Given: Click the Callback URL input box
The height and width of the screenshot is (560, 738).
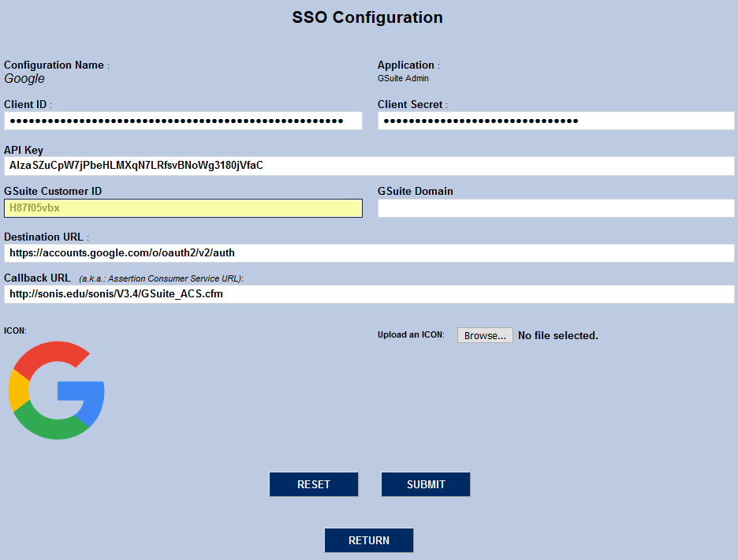Looking at the screenshot, I should (369, 294).
